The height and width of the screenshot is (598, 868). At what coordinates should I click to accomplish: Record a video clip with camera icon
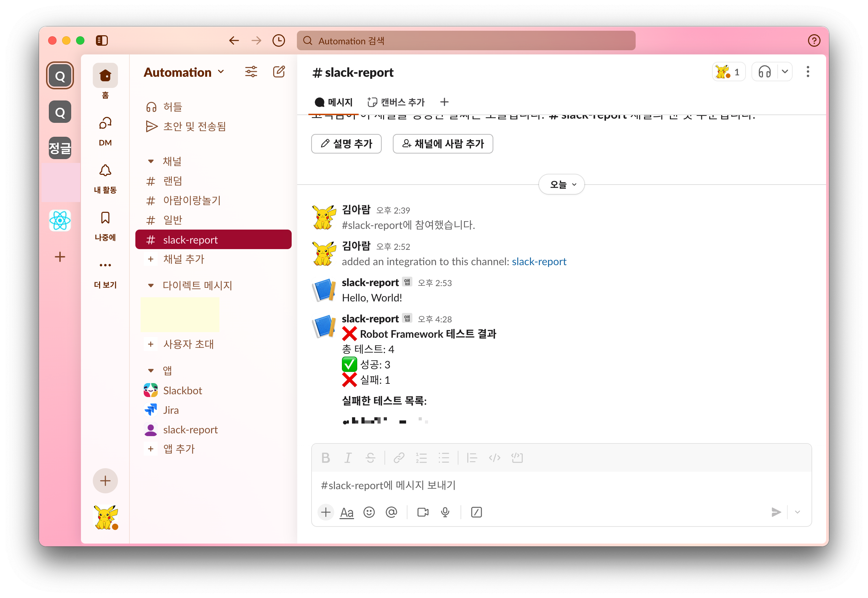(422, 512)
